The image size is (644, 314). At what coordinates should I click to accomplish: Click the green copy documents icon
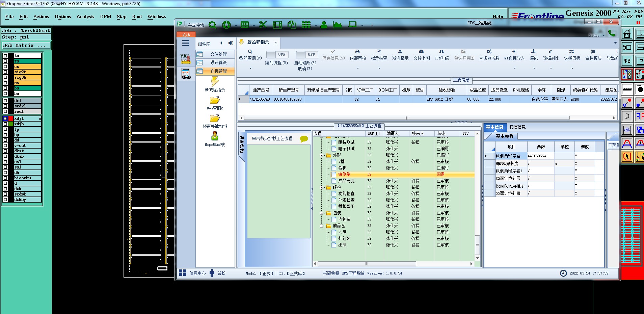[292, 25]
